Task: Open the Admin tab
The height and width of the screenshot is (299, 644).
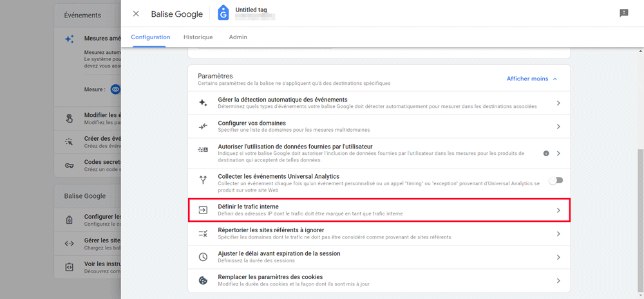Action: coord(238,37)
